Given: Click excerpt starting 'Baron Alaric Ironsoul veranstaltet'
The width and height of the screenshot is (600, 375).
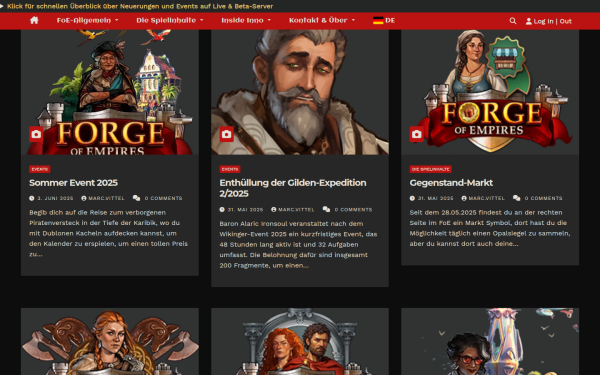Looking at the screenshot, I should (298, 244).
